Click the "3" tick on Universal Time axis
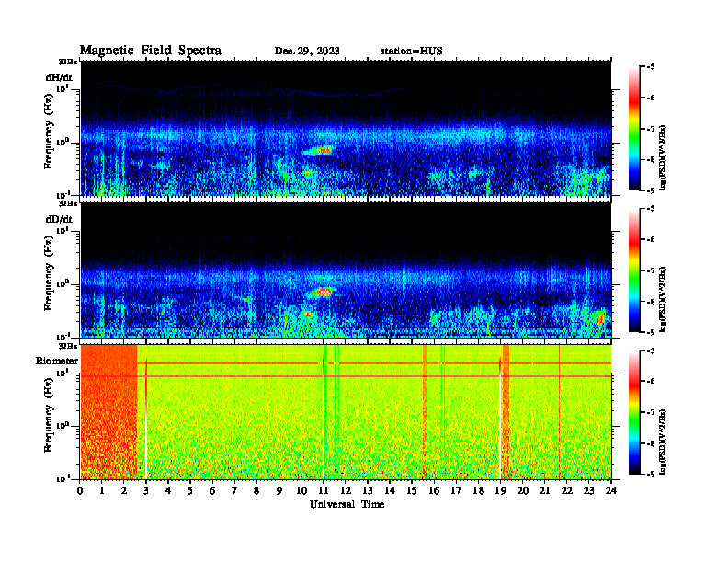This screenshot has width=728, height=563. pos(146,491)
